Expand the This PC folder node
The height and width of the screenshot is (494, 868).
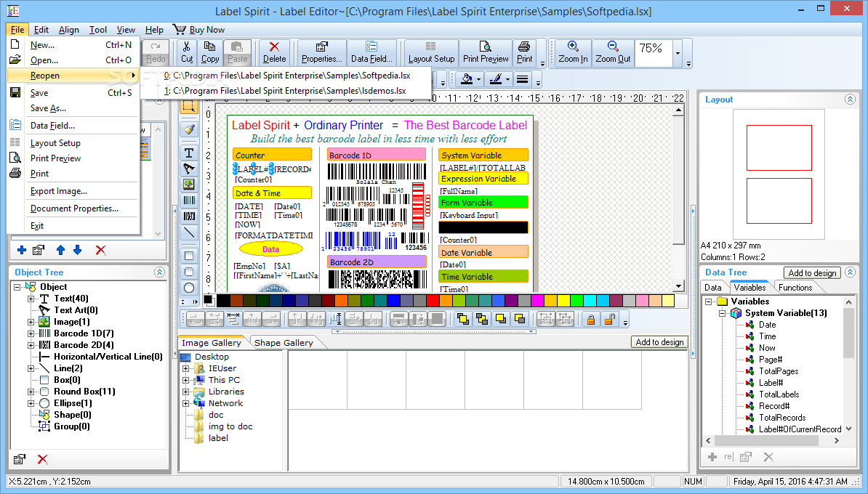point(186,380)
